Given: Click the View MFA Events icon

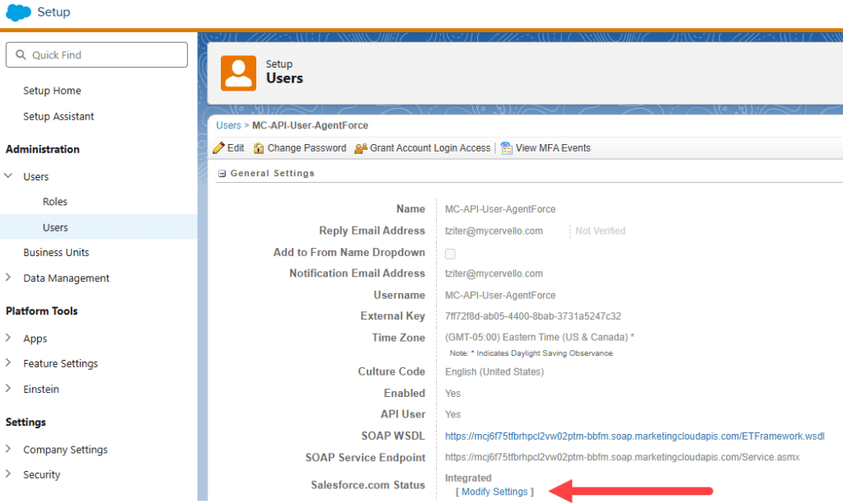Looking at the screenshot, I should click(x=506, y=148).
